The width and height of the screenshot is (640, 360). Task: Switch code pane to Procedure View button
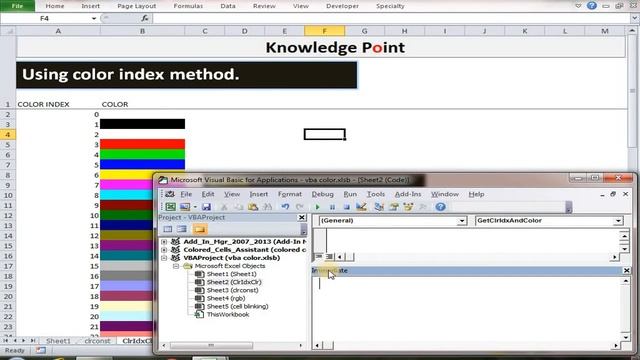coord(319,256)
